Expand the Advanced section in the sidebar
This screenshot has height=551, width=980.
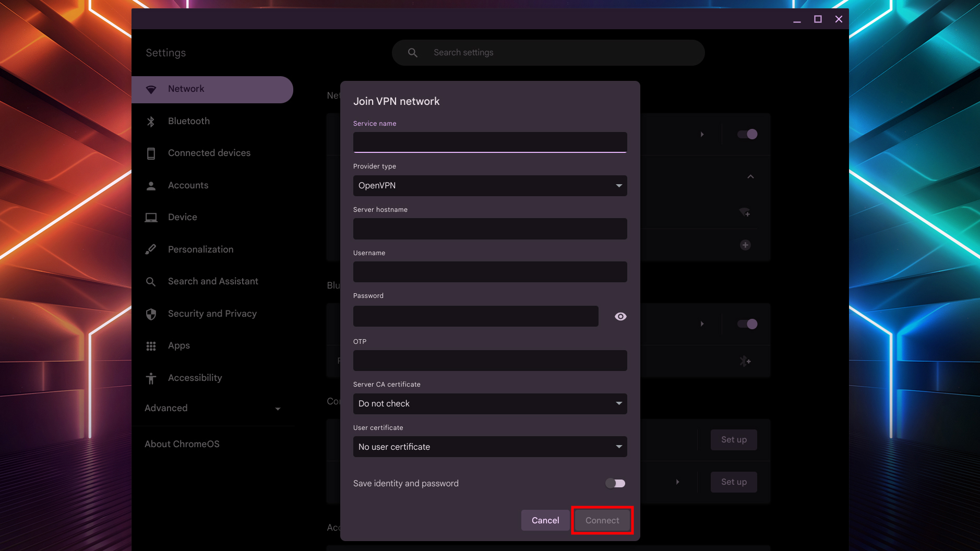tap(213, 409)
